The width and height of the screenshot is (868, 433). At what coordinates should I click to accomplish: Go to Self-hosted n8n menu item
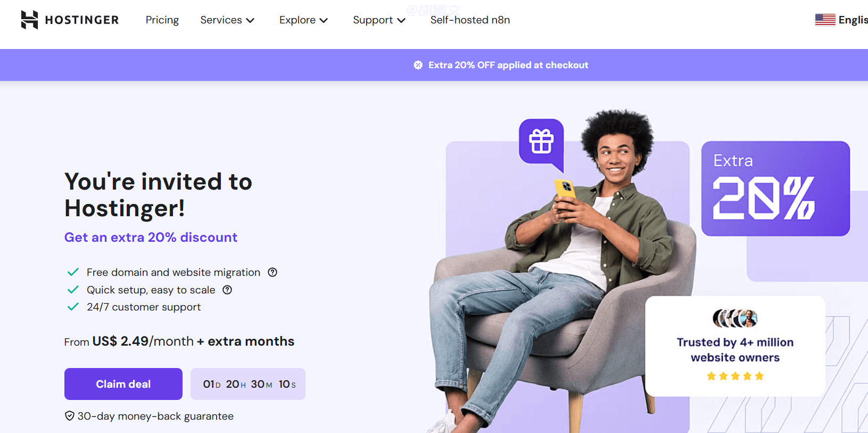[470, 20]
